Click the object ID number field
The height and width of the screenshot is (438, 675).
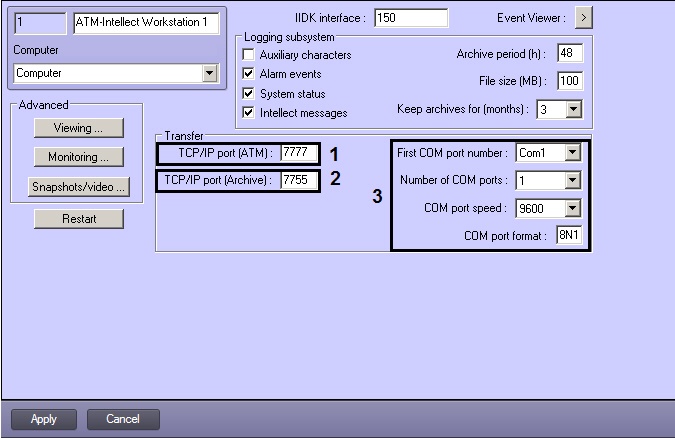coord(40,23)
